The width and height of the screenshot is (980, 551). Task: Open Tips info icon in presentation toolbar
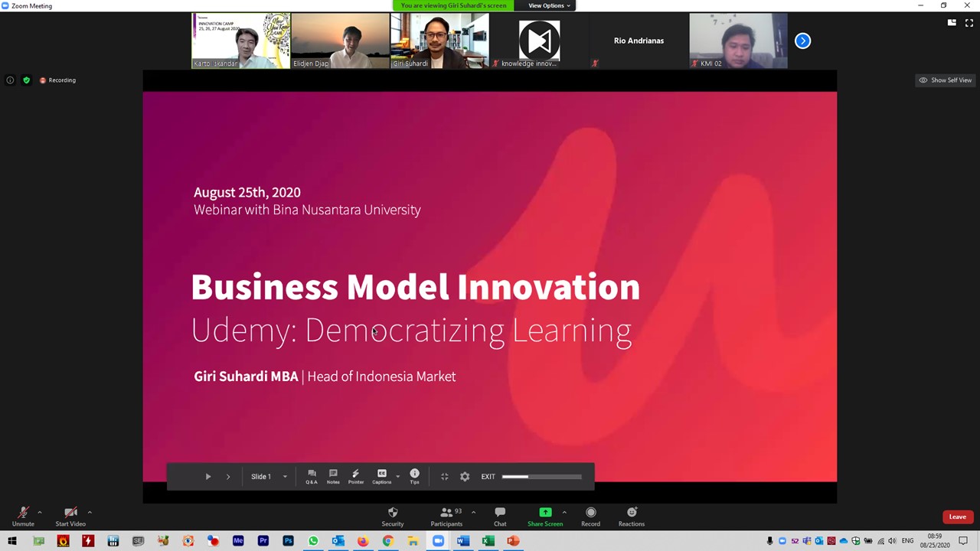(414, 476)
